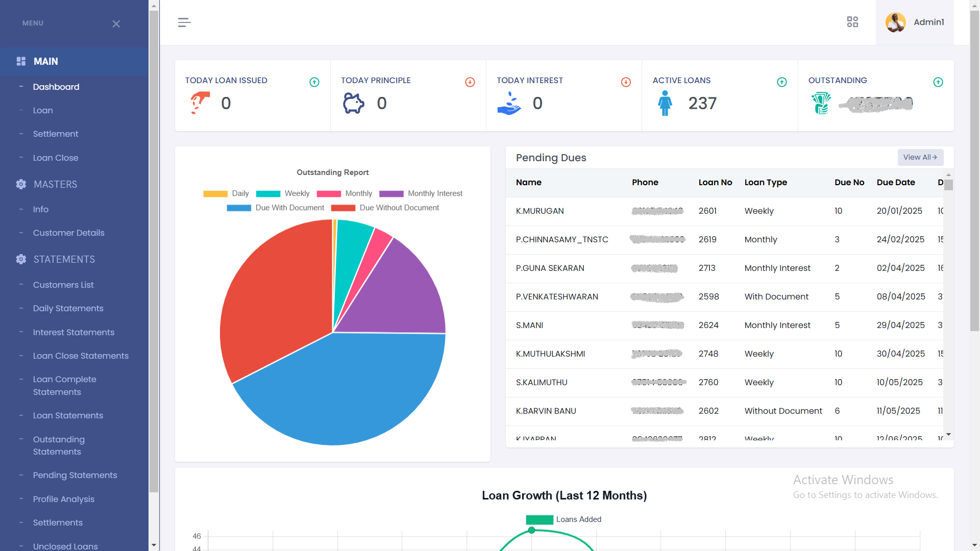Click View All pending dues button

click(920, 157)
